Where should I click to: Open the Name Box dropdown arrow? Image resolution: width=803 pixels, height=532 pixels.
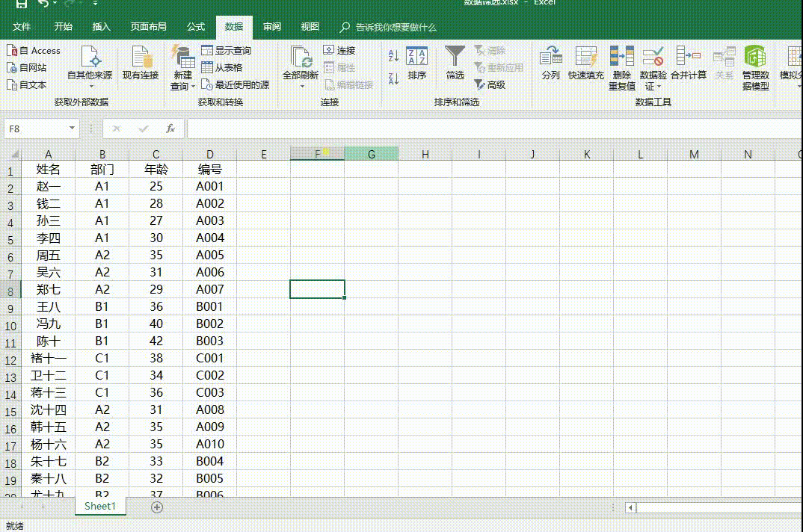click(72, 129)
